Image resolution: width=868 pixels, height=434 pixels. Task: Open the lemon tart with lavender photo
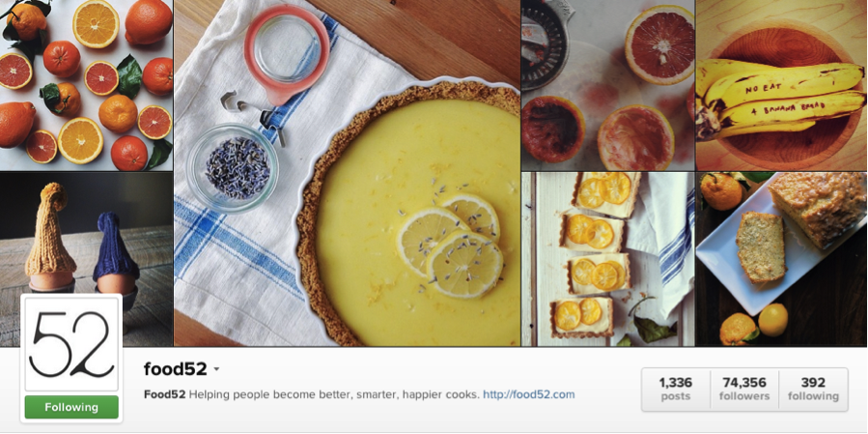coord(347,173)
